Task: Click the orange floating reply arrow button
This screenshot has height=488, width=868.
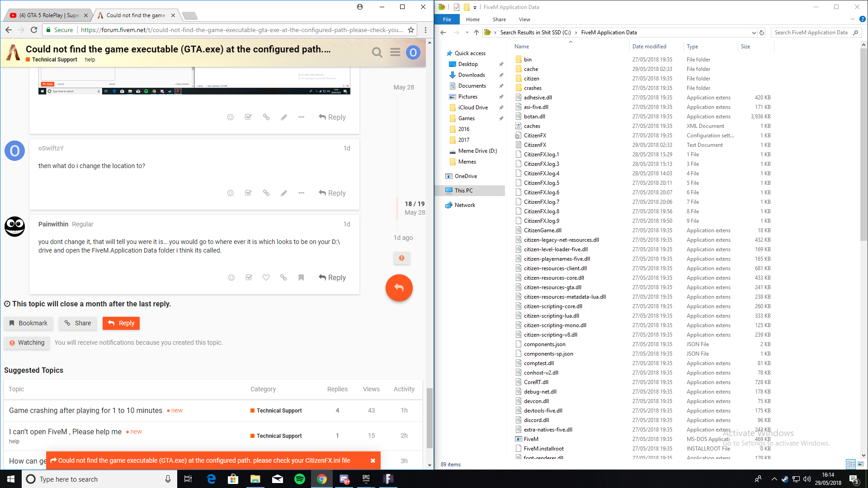Action: point(399,288)
